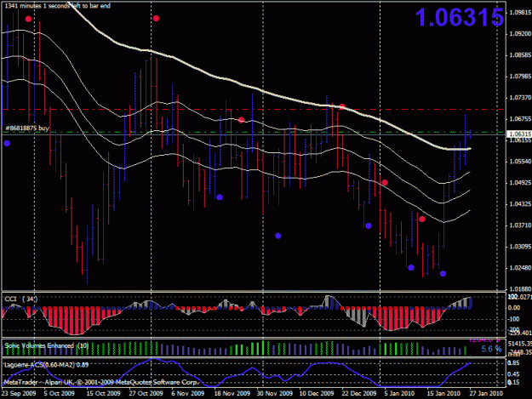Click the large blue 1.06315 price display
The height and width of the screenshot is (399, 532).
pyautogui.click(x=460, y=18)
